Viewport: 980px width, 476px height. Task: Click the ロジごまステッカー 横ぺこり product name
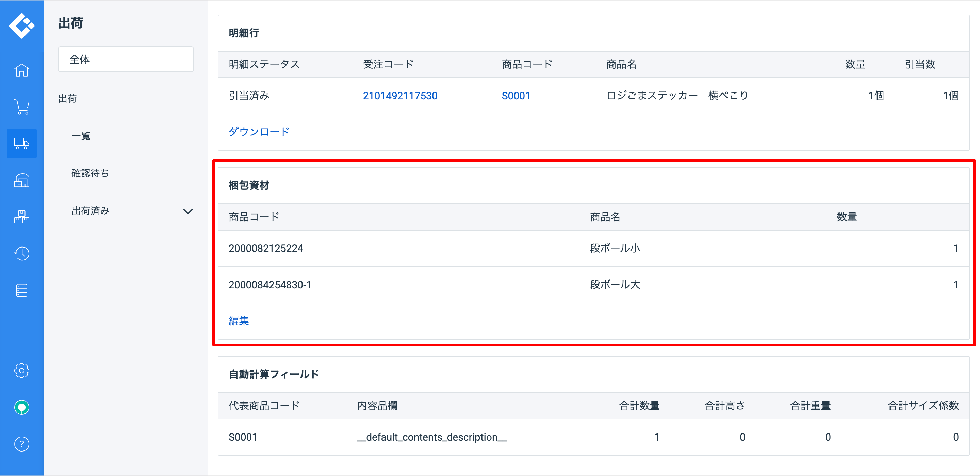pos(677,96)
